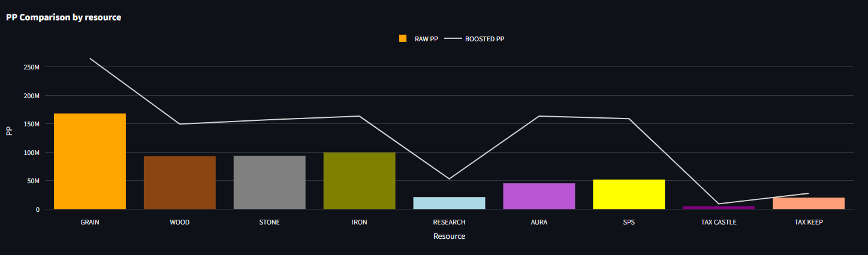Click the brown WOOD bar
Image resolution: width=868 pixels, height=255 pixels.
coord(180,183)
